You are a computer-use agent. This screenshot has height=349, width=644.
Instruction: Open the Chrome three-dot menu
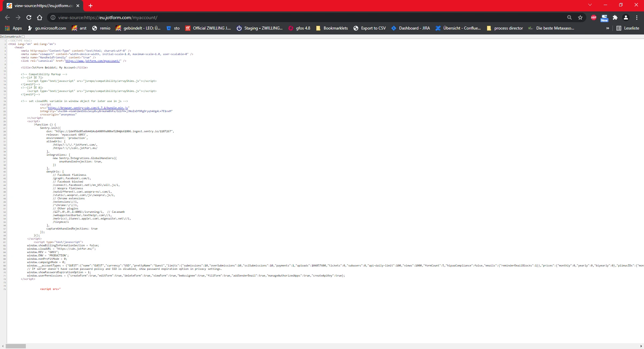click(637, 17)
